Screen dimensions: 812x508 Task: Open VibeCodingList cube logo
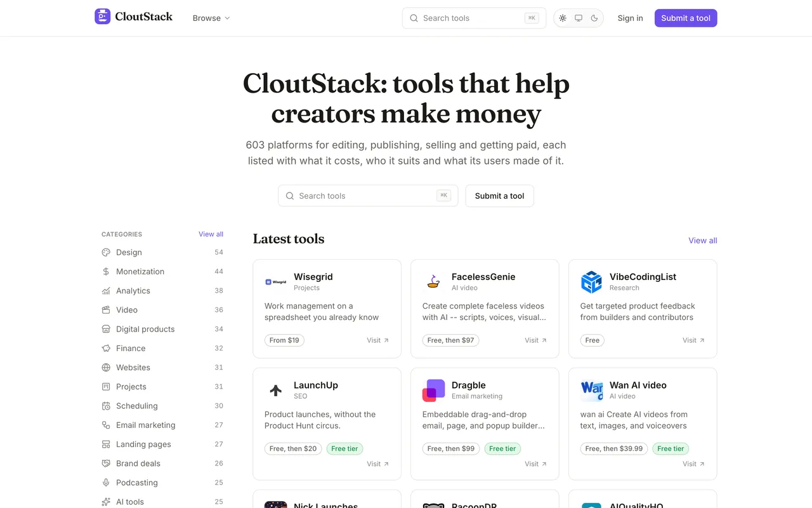tap(591, 282)
